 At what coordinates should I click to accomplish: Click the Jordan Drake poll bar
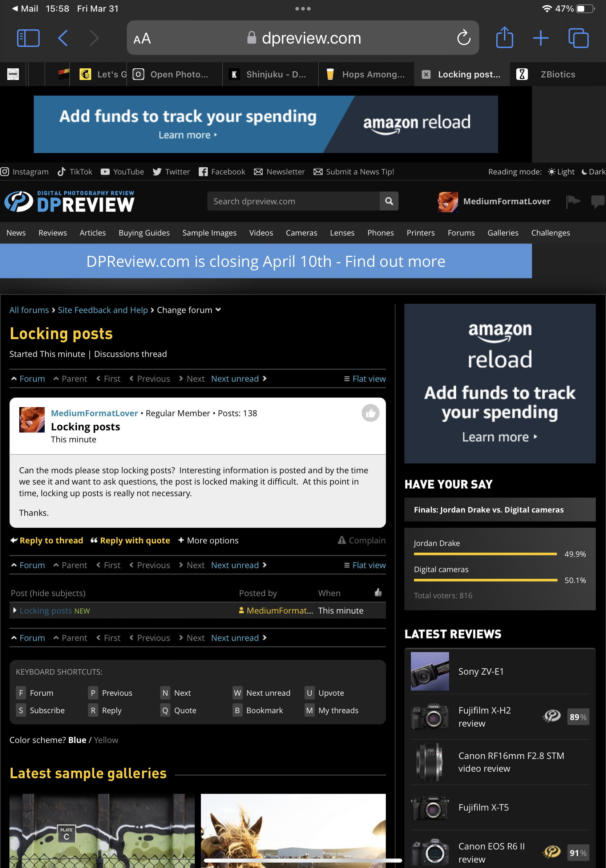pos(485,554)
